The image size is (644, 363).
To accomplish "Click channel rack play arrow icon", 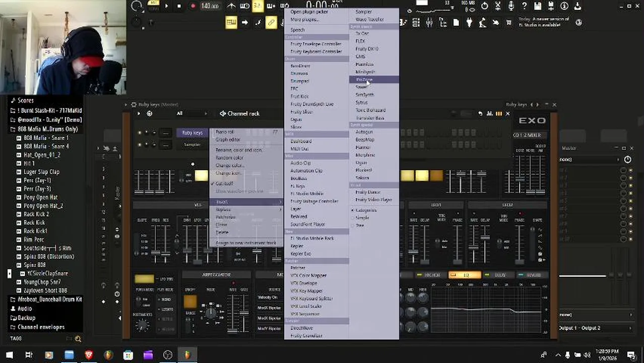I will (139, 113).
